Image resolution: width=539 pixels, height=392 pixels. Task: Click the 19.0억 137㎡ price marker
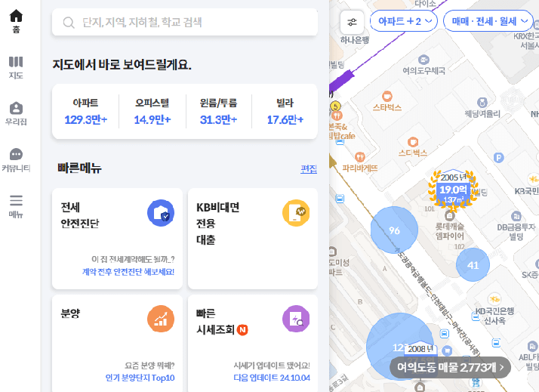click(453, 190)
